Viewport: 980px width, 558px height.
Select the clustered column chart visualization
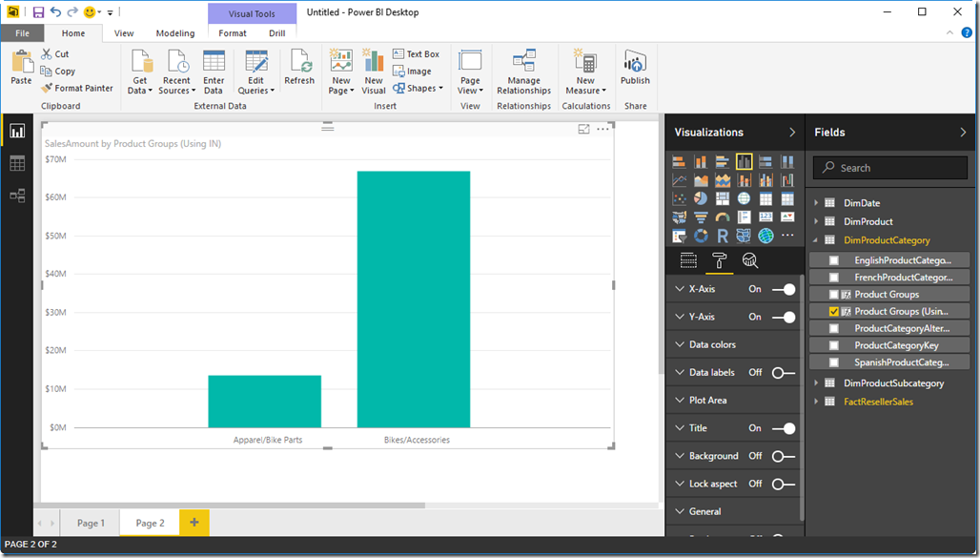(x=744, y=162)
